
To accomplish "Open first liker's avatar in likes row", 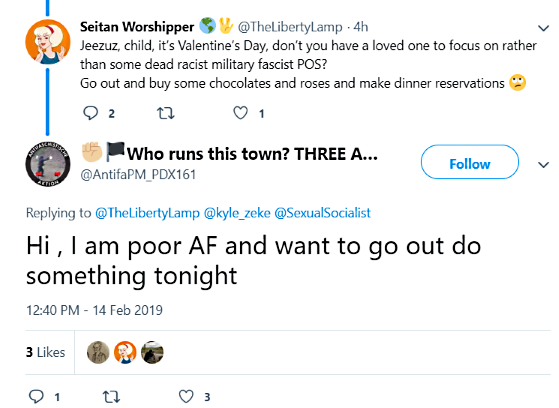I will point(98,352).
